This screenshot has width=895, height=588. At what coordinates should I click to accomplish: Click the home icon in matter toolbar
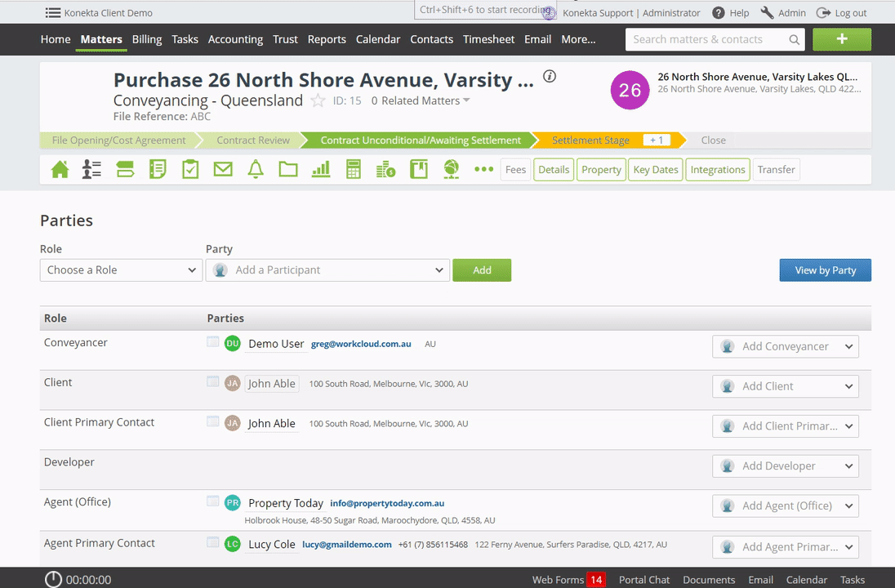tap(60, 169)
